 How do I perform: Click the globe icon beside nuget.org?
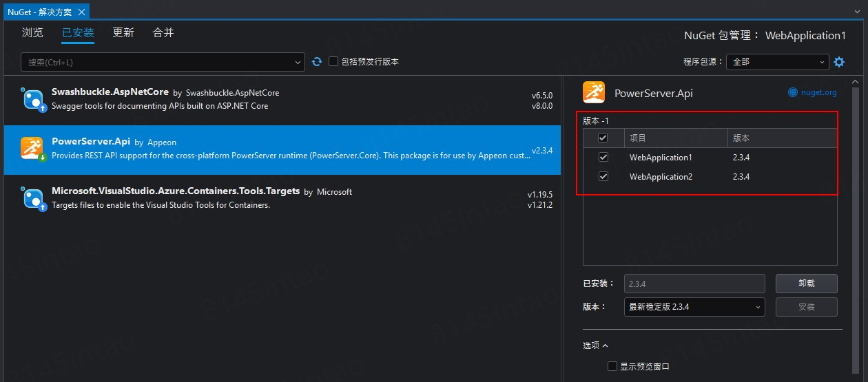click(x=793, y=92)
